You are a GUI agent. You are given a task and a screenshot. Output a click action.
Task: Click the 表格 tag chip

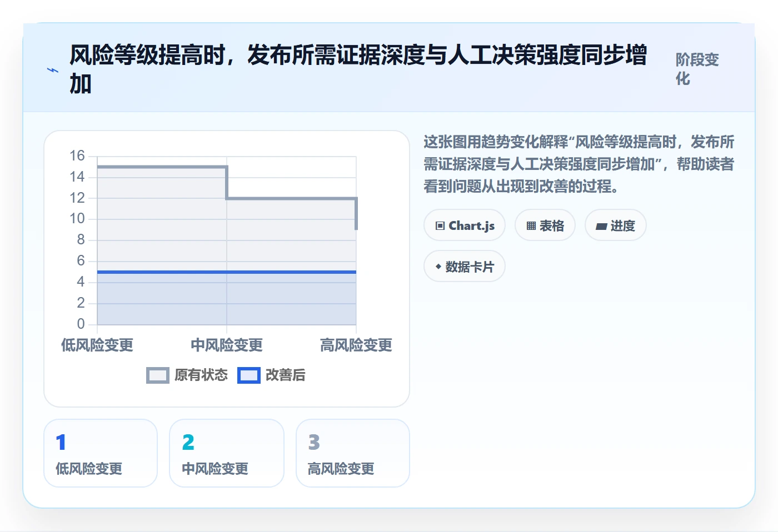point(545,225)
